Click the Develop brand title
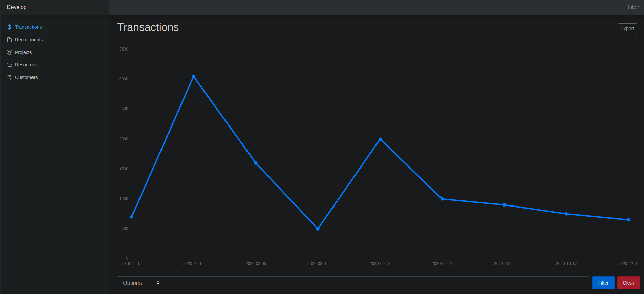Image resolution: width=644 pixels, height=294 pixels. [x=17, y=7]
